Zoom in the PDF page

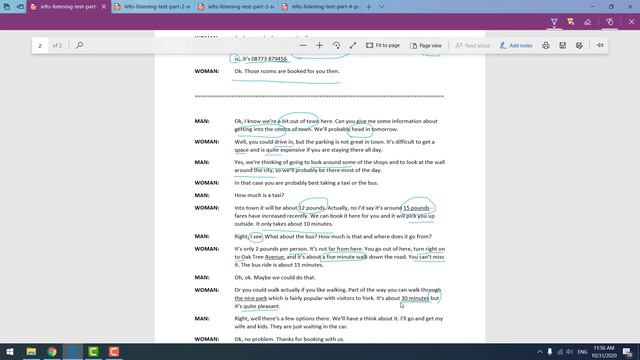[320, 45]
